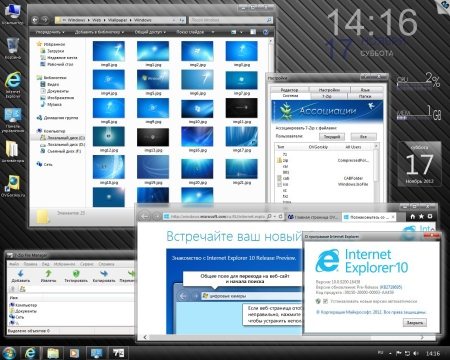This screenshot has width=450, height=360.
Task: Open Windows Explorer folder taskbar icon
Action: (52, 353)
